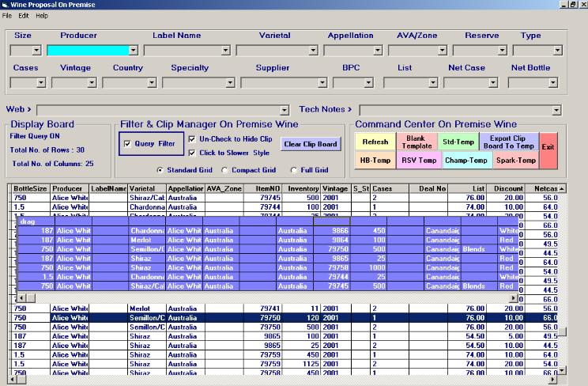Expand the BPC dropdown

[368, 82]
